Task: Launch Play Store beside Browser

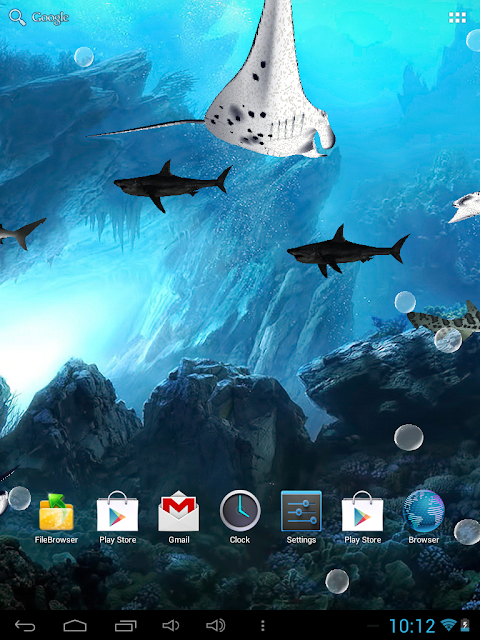Action: click(362, 518)
